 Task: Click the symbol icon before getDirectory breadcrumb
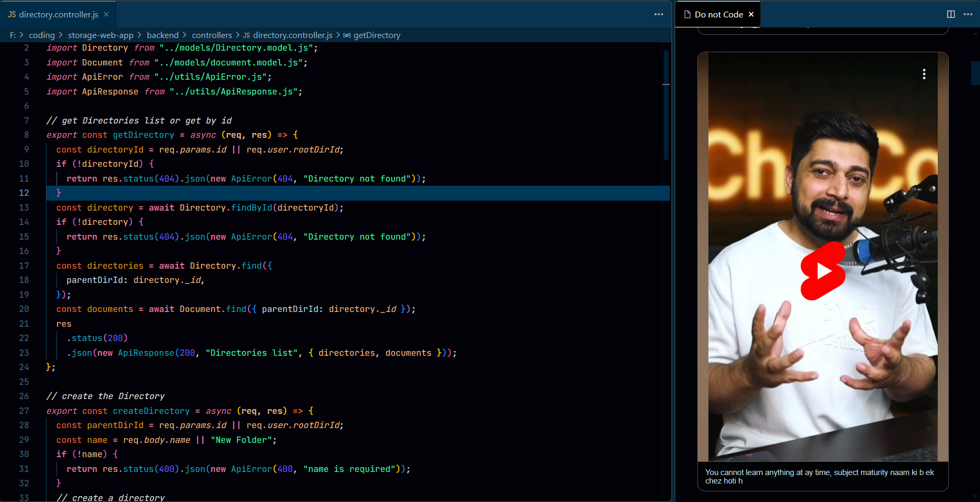[x=347, y=35]
